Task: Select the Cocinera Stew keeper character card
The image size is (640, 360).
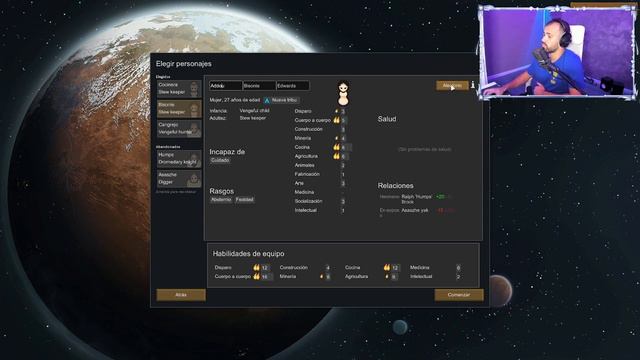Action: click(179, 89)
